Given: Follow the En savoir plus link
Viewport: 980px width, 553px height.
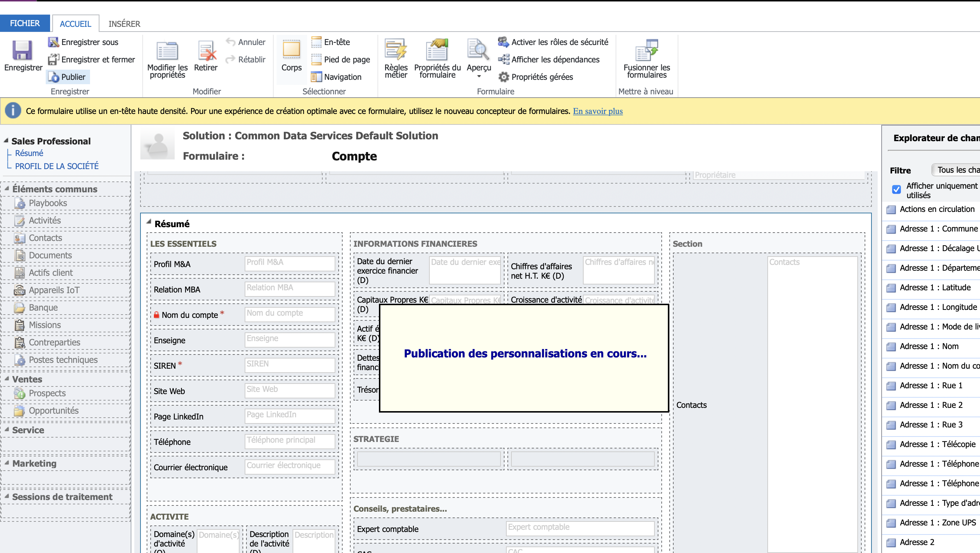Looking at the screenshot, I should (x=597, y=111).
